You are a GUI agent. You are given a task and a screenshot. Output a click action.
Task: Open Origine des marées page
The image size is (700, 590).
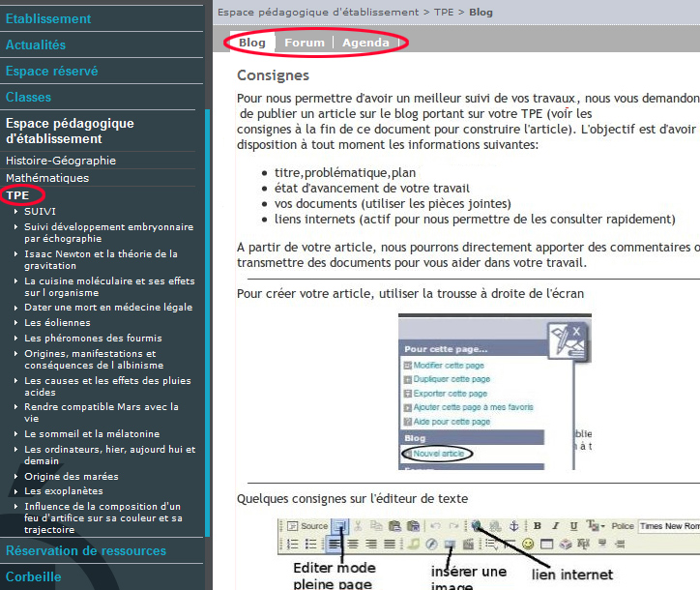pos(72,476)
